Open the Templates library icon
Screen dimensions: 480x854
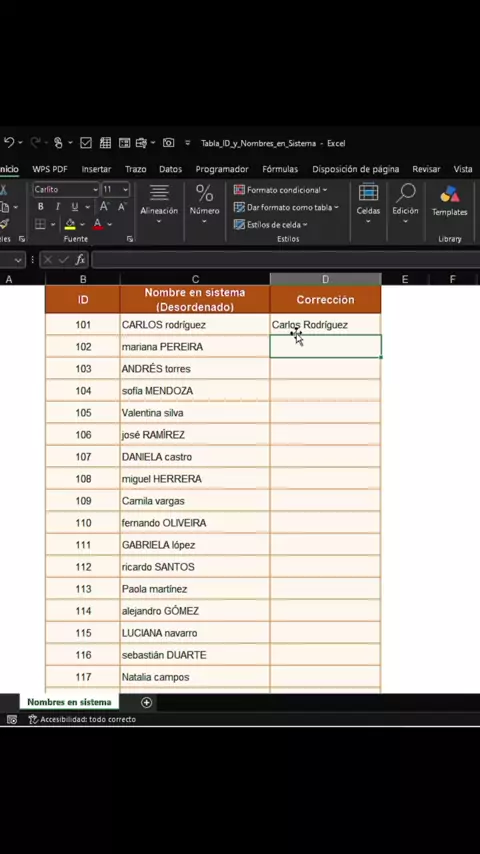[x=449, y=200]
